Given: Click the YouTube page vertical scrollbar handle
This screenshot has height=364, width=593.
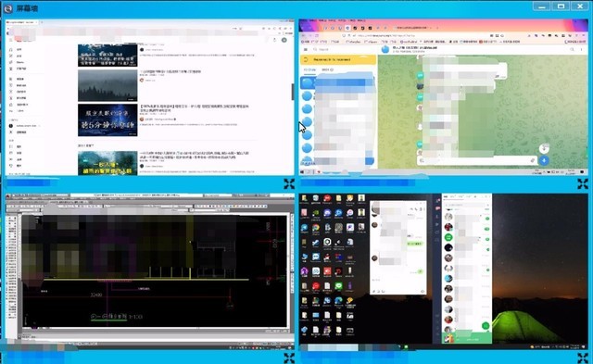Looking at the screenshot, I should click(293, 92).
